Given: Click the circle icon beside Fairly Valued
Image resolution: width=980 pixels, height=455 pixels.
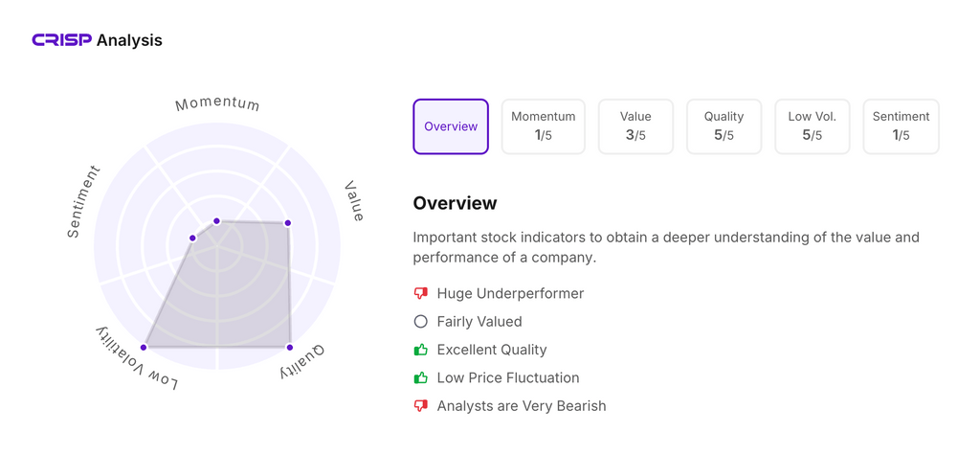Looking at the screenshot, I should [420, 322].
